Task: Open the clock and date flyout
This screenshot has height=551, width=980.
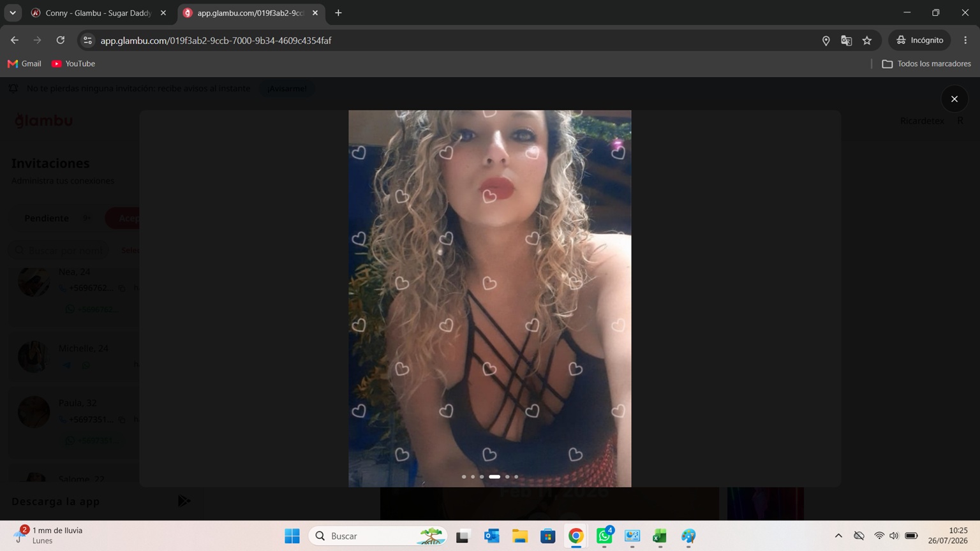Action: click(x=948, y=536)
